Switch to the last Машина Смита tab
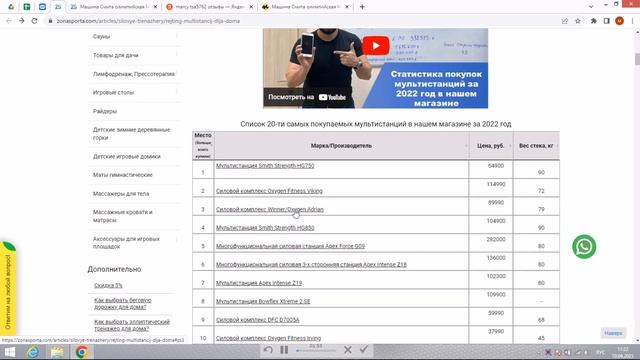Screen dimensions: 640x360 coord(304,7)
